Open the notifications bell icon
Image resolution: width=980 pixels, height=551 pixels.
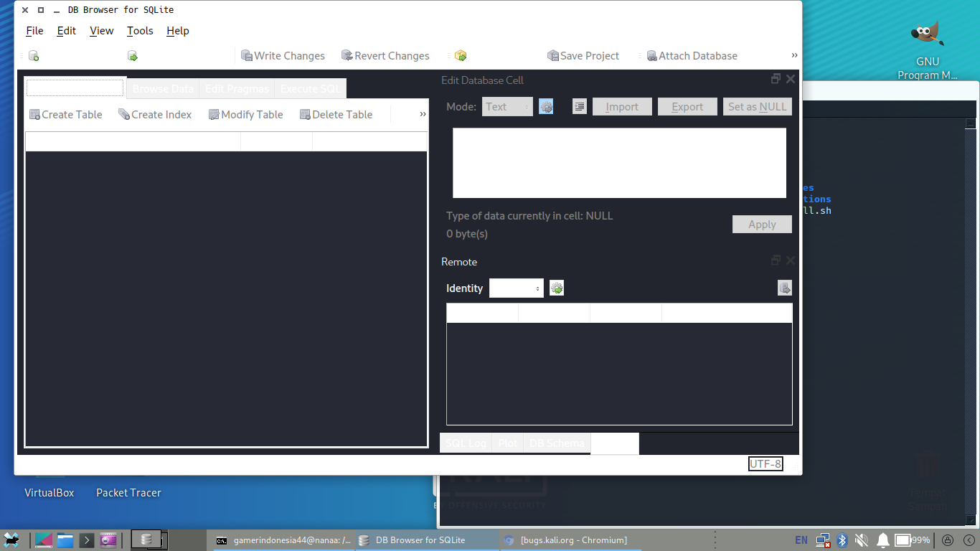click(x=883, y=540)
